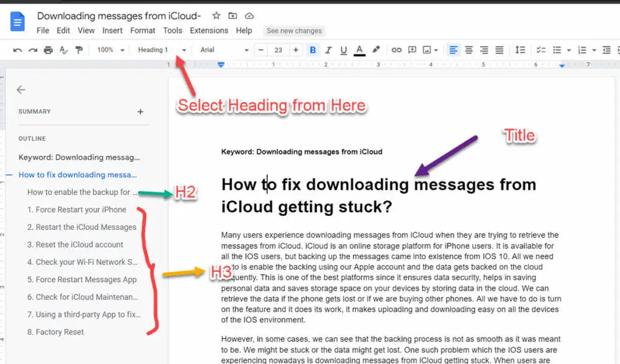Open line and paragraph spacing
The image size is (620, 364).
point(520,50)
